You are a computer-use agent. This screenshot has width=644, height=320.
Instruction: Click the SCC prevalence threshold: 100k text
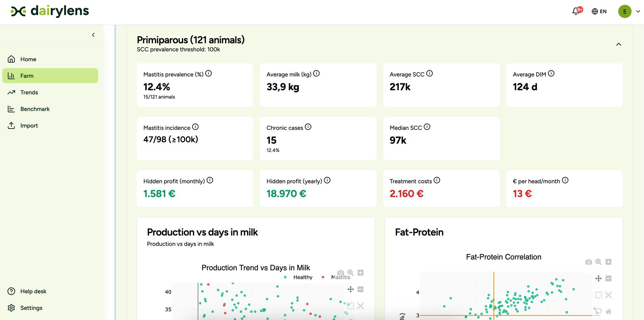(x=178, y=50)
